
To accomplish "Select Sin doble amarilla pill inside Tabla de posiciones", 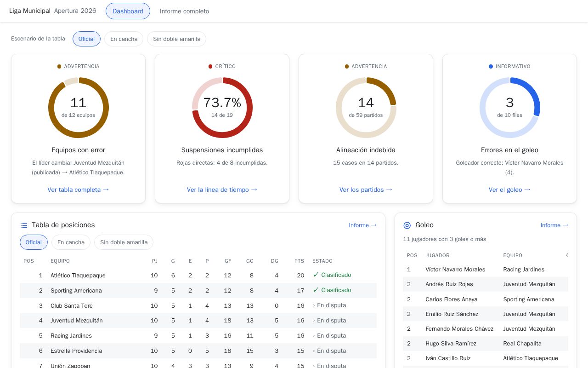I will pos(124,242).
